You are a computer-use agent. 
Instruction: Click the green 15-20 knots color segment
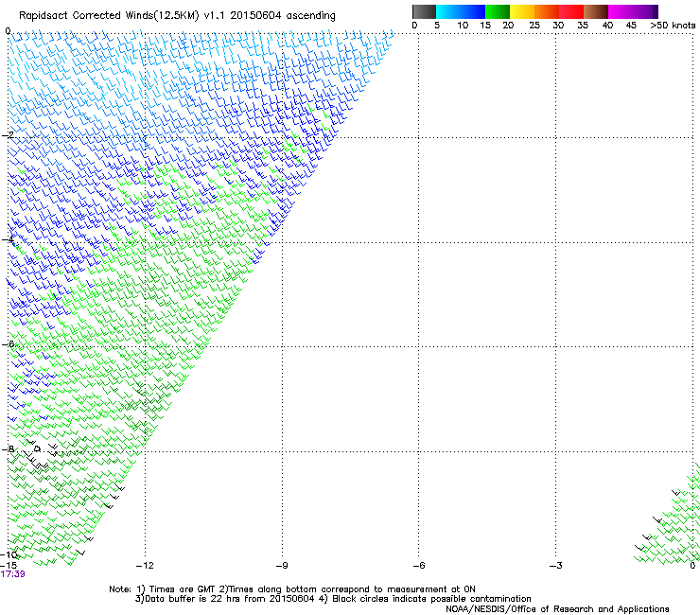(x=498, y=11)
